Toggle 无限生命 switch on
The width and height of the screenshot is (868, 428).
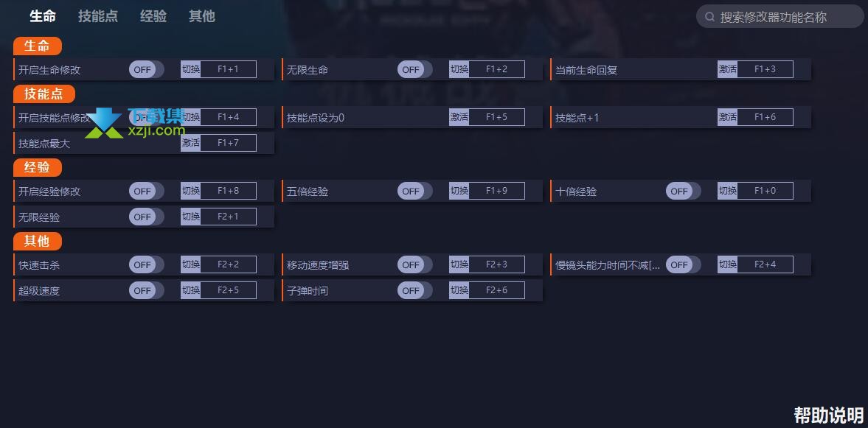click(414, 70)
